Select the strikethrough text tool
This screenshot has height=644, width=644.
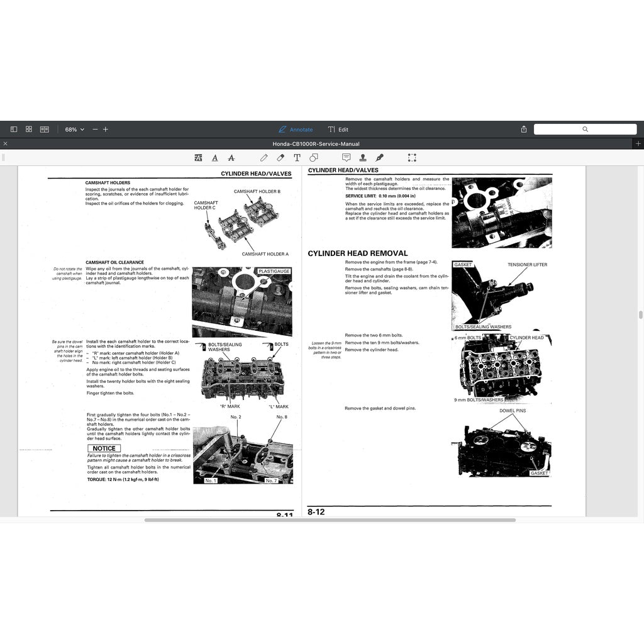click(231, 157)
